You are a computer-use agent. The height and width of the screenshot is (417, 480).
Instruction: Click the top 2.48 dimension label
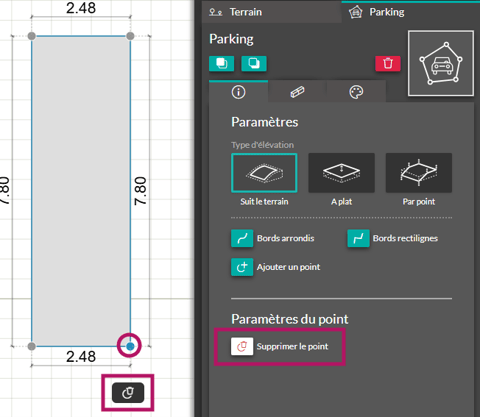(81, 8)
